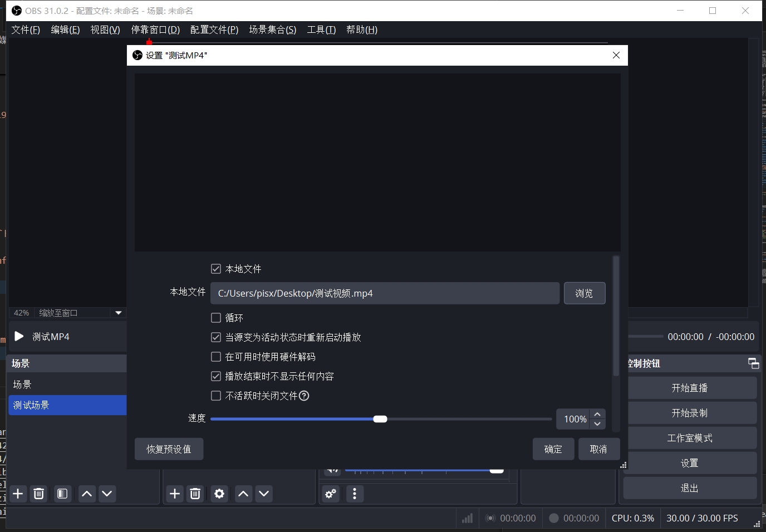Enable the 循环 loop checkbox
The image size is (766, 532).
click(216, 318)
